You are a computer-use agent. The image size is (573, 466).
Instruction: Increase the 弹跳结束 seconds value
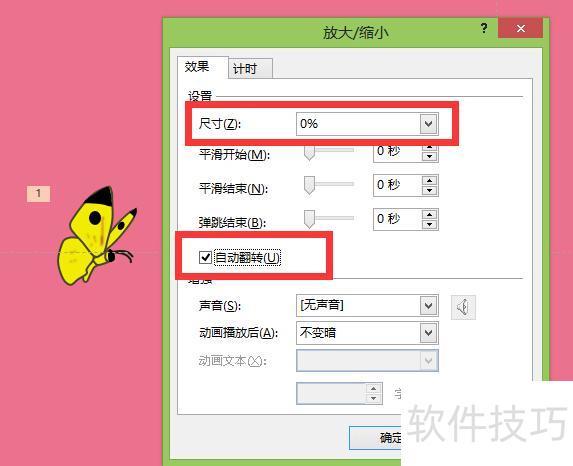click(x=429, y=215)
